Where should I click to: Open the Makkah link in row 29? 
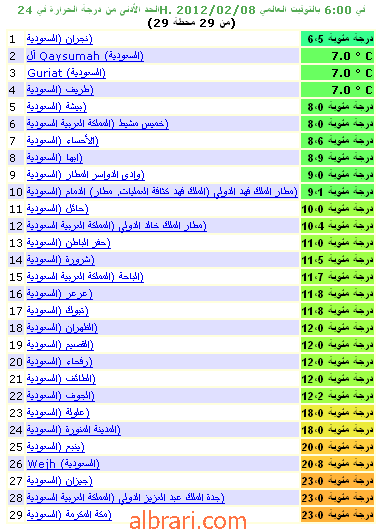coord(69,515)
